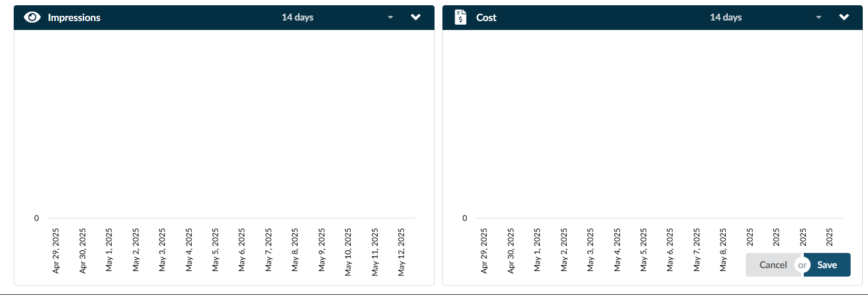Collapse the Cost panel chevron

click(x=844, y=17)
